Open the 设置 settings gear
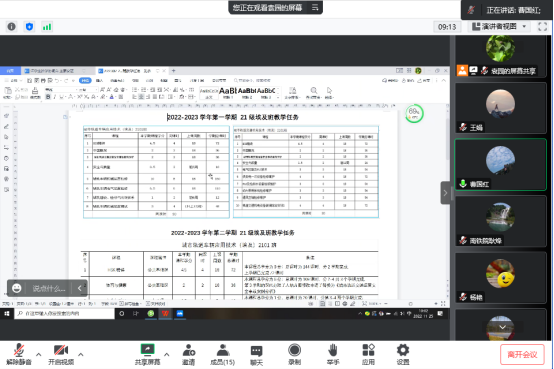This screenshot has width=554, height=369. pos(403,355)
